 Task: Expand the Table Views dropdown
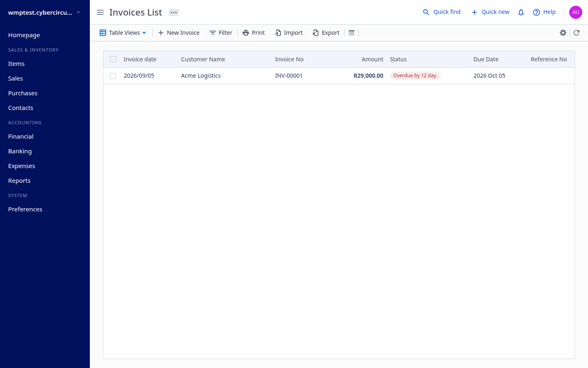pos(123,33)
